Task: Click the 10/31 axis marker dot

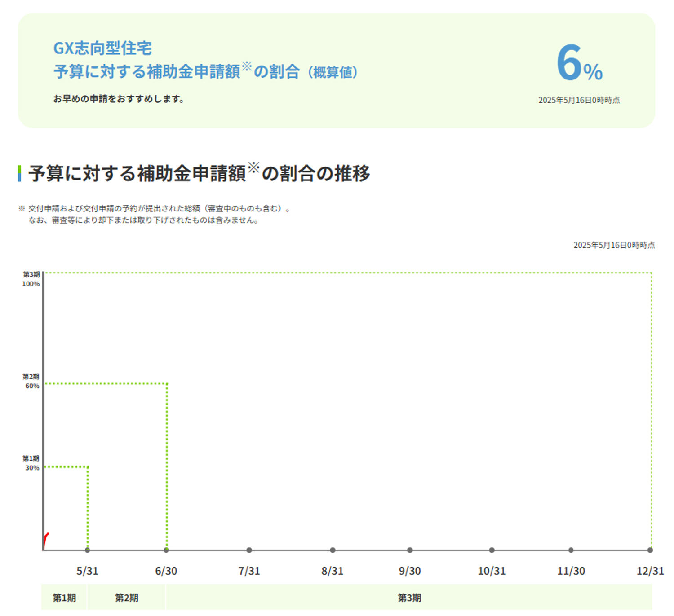Action: click(x=492, y=550)
